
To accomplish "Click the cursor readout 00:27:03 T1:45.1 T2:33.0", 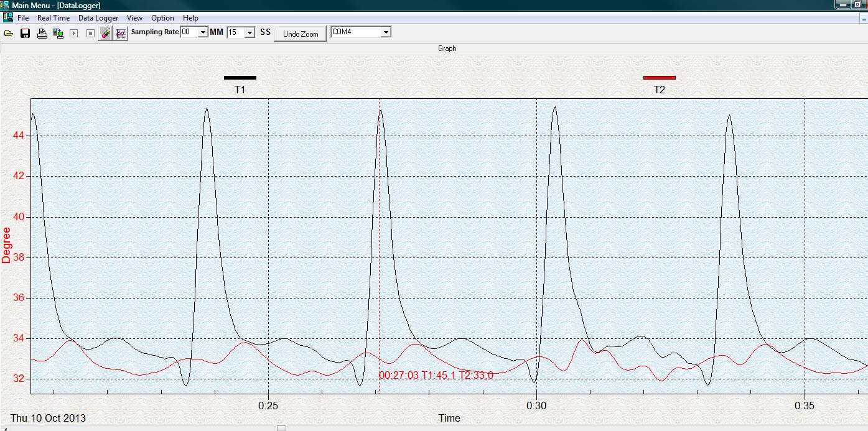I will point(436,375).
